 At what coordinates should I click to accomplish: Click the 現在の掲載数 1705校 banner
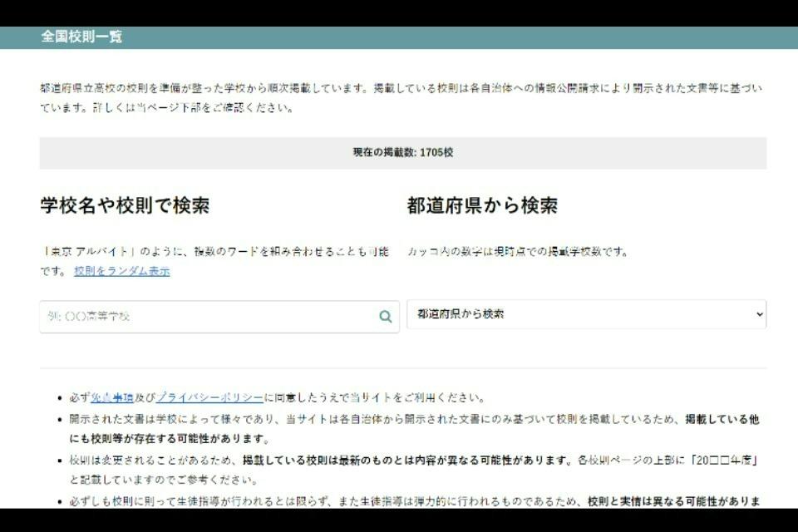pos(402,153)
